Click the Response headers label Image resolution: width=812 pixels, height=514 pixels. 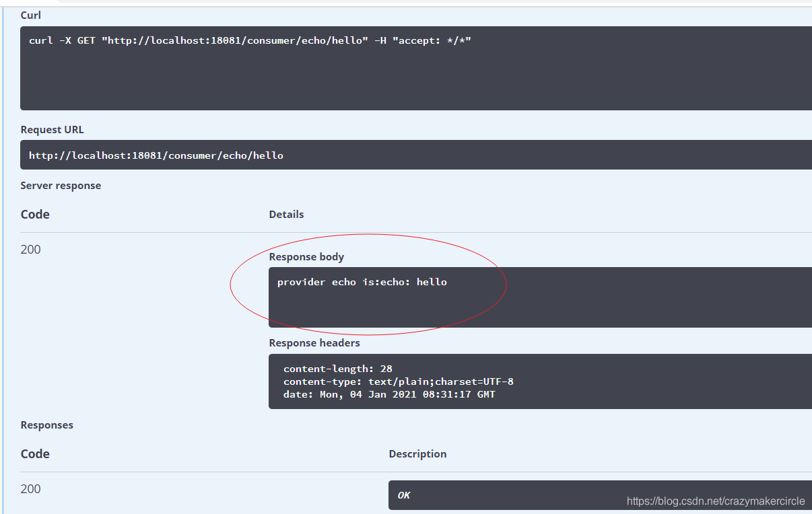314,343
